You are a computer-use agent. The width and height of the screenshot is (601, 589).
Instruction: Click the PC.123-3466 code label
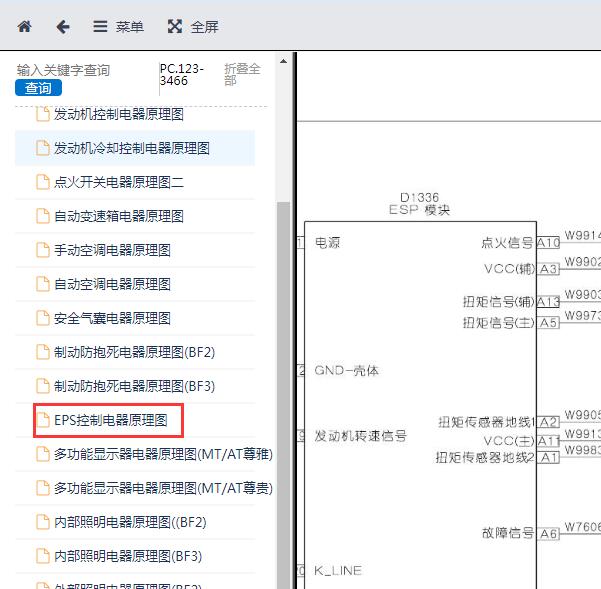click(182, 74)
